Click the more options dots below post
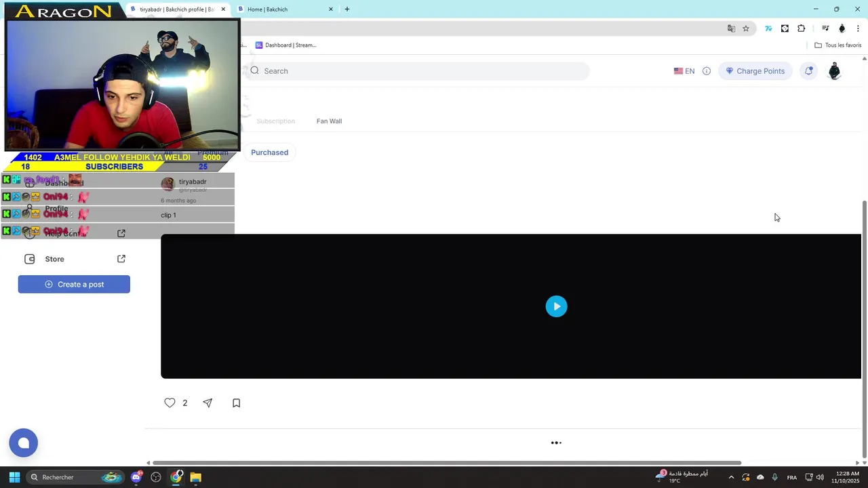 pos(556,443)
